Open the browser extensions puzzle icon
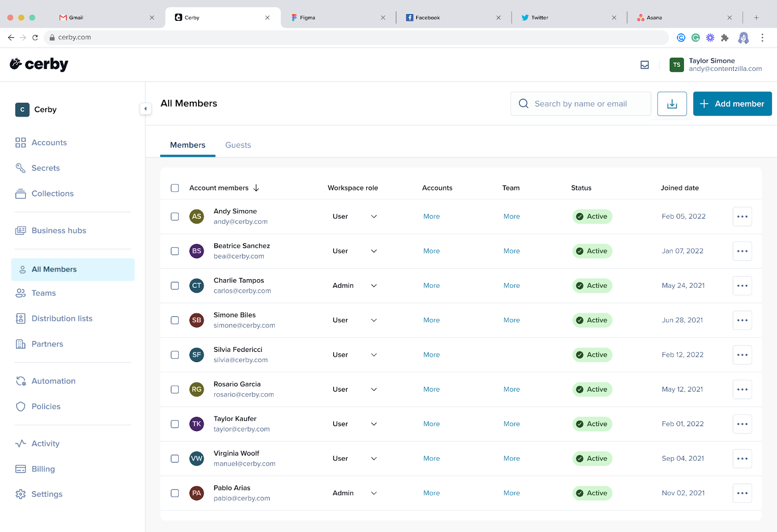The height and width of the screenshot is (532, 777). pos(725,37)
